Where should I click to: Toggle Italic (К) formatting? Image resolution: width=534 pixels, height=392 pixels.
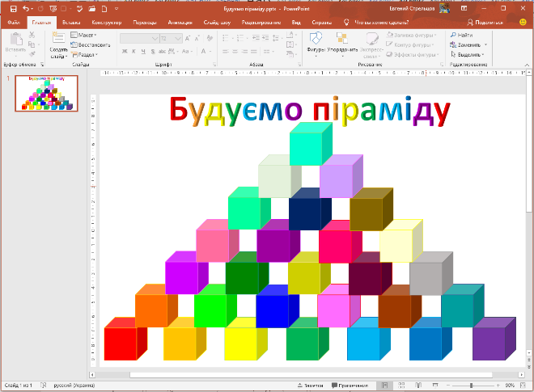click(136, 51)
